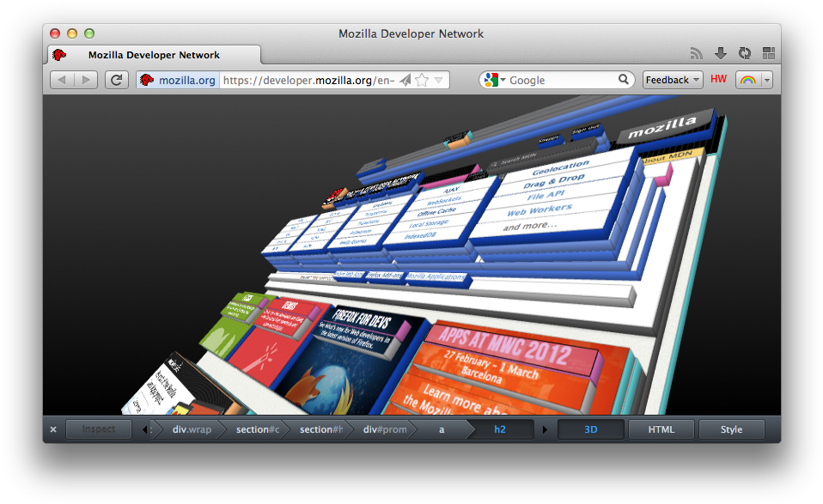Toggle the Style panel button
Screen dimensions: 823x504
pos(731,429)
